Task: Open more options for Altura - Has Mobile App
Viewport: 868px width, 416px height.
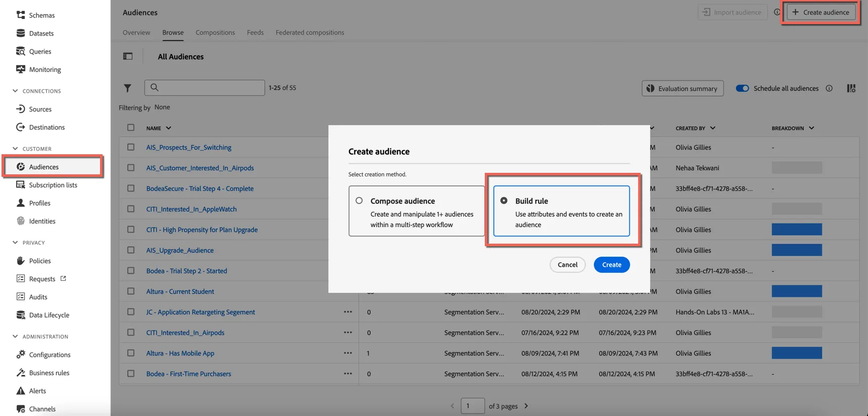Action: click(x=348, y=353)
